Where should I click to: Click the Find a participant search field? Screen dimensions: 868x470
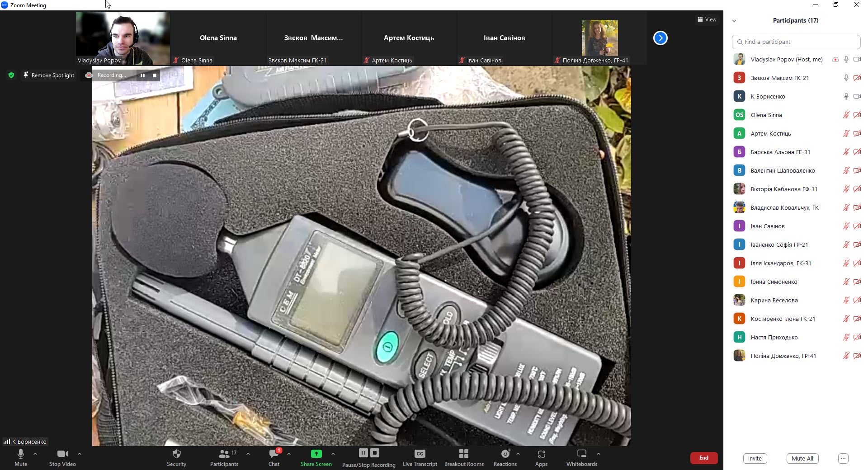coord(796,42)
